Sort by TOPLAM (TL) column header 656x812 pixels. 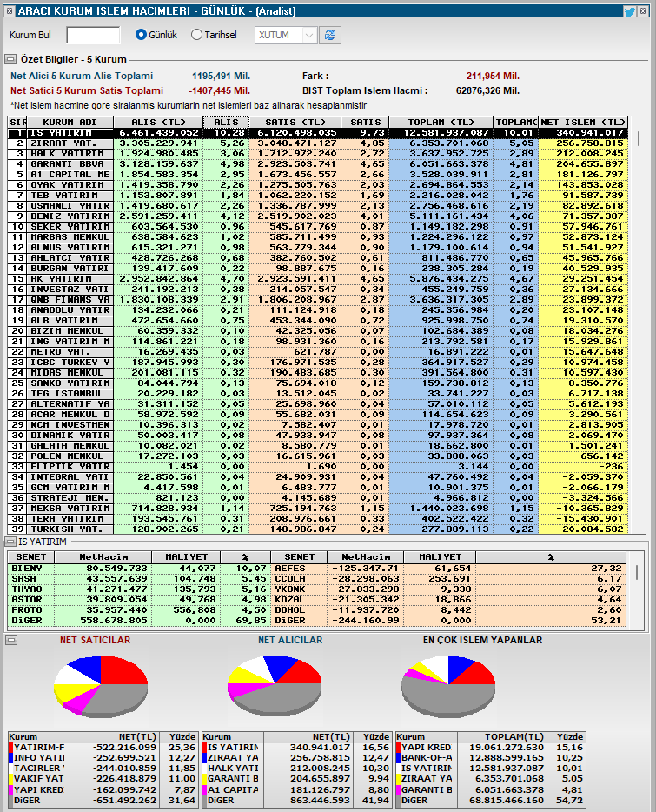pyautogui.click(x=441, y=123)
